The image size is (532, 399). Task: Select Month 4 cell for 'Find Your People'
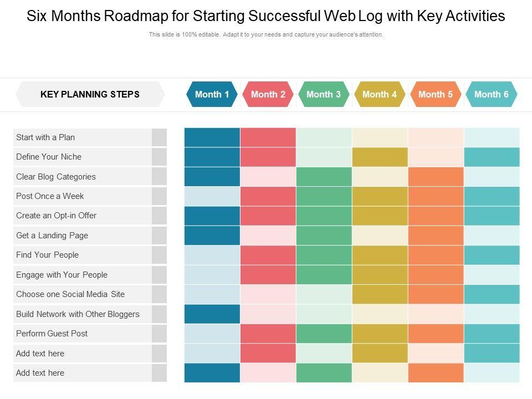[380, 255]
